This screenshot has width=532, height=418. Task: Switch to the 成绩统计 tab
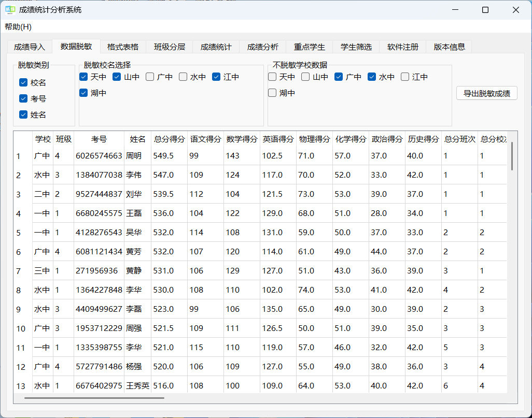[x=215, y=46]
